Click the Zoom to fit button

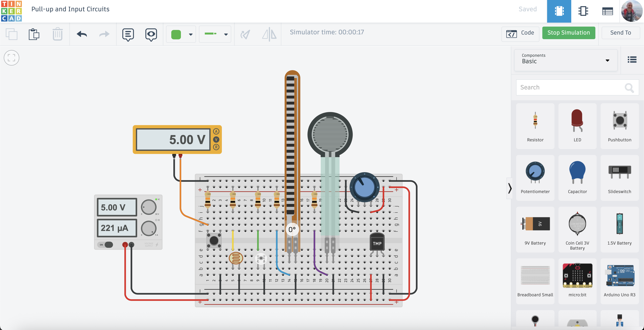tap(12, 58)
